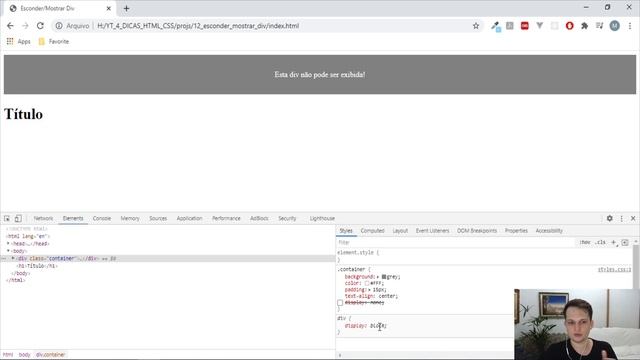Open the Performance tab
The height and width of the screenshot is (360, 640).
[226, 218]
